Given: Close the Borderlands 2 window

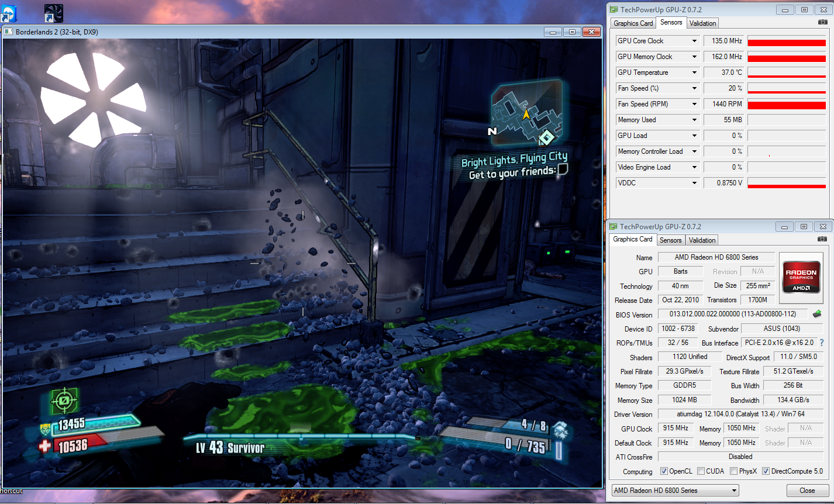Looking at the screenshot, I should tap(592, 32).
